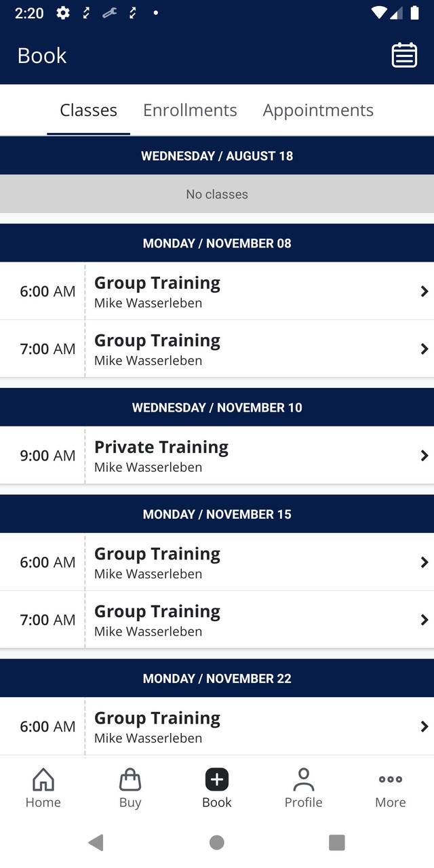The height and width of the screenshot is (868, 434).
Task: Tap the Monday / November 22 date header
Action: point(217,678)
